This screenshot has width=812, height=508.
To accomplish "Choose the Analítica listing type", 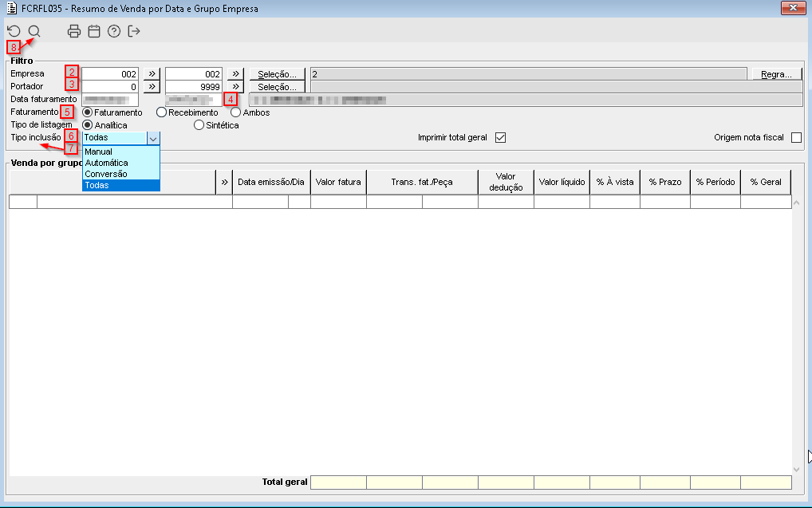I will [x=88, y=125].
